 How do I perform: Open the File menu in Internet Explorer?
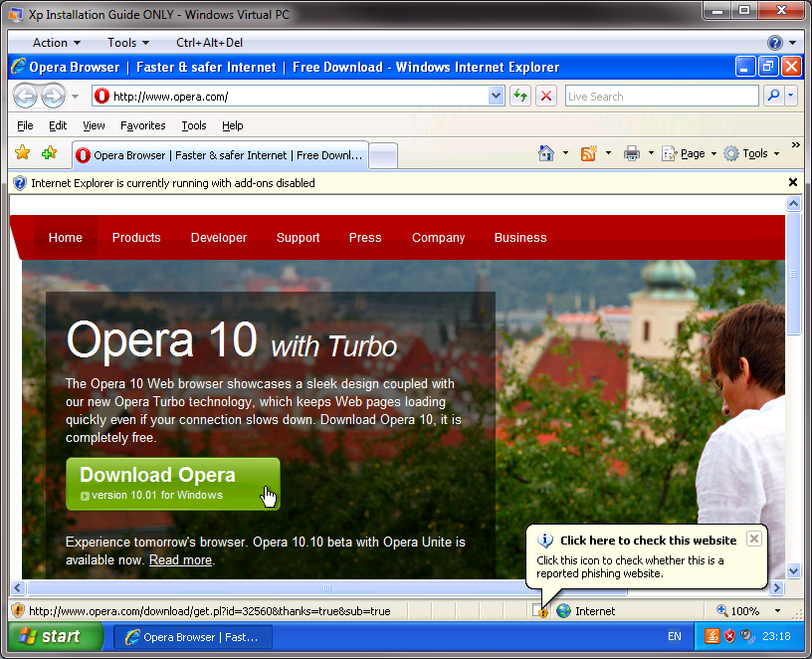pos(25,125)
